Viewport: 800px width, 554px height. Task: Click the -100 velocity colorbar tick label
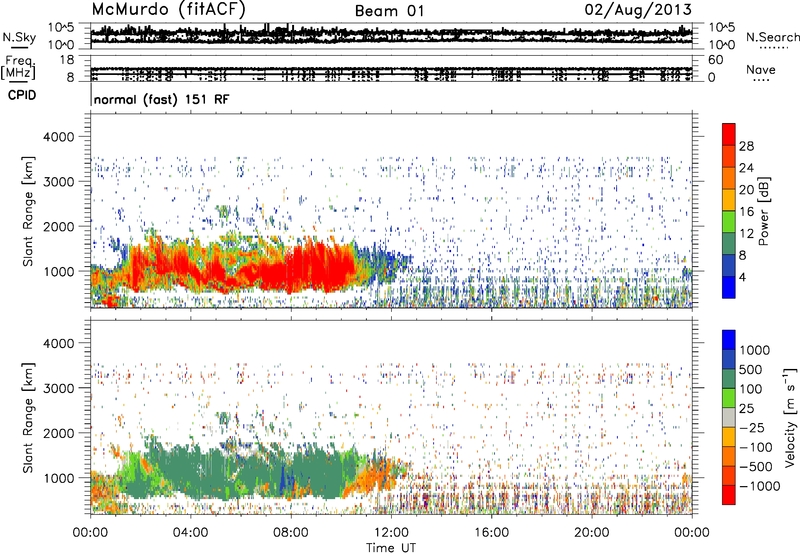click(x=756, y=447)
